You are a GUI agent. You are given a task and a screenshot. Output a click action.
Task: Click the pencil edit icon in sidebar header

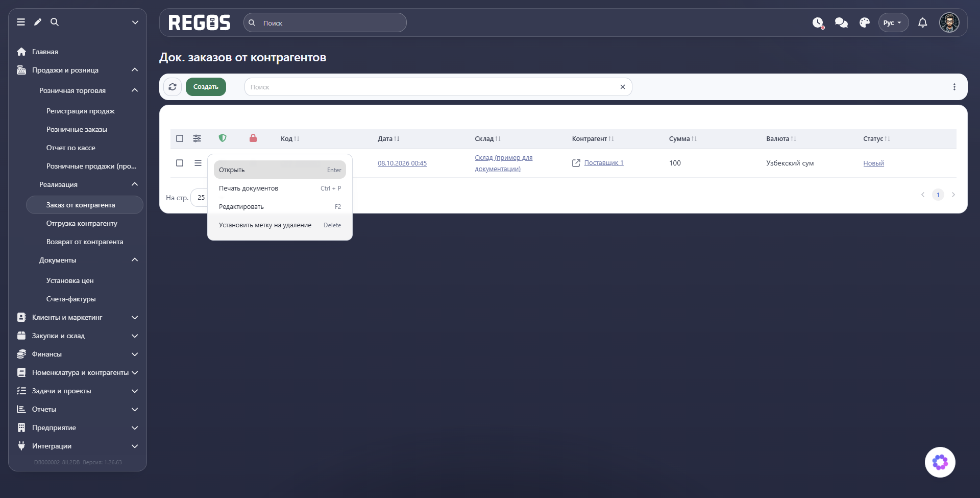[38, 22]
